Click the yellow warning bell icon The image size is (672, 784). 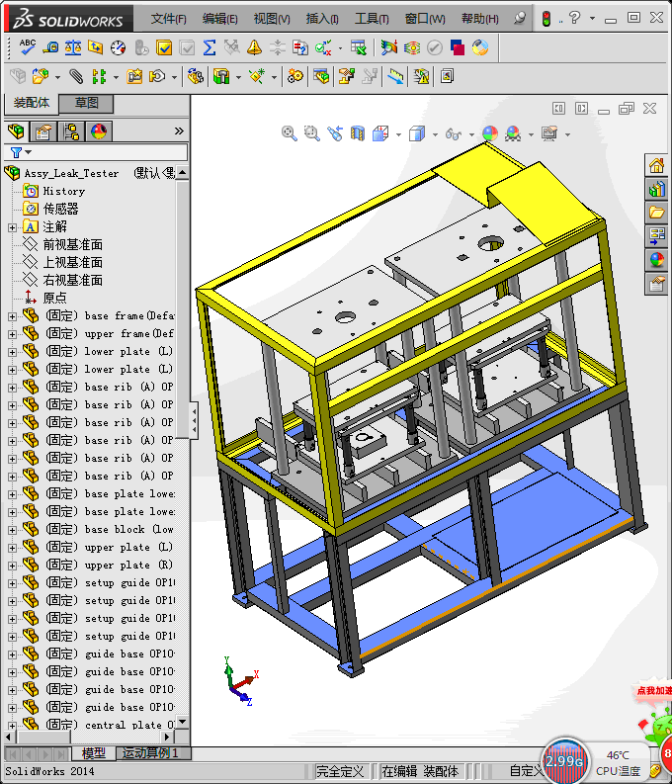254,47
